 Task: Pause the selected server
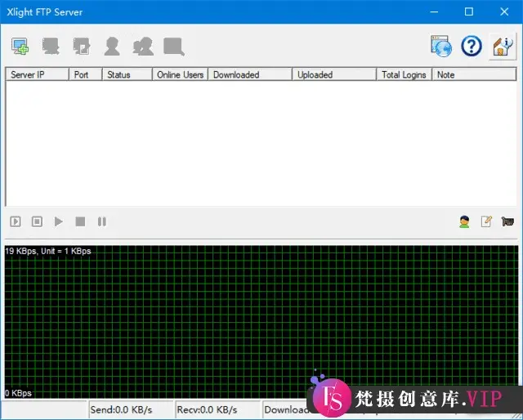click(102, 221)
